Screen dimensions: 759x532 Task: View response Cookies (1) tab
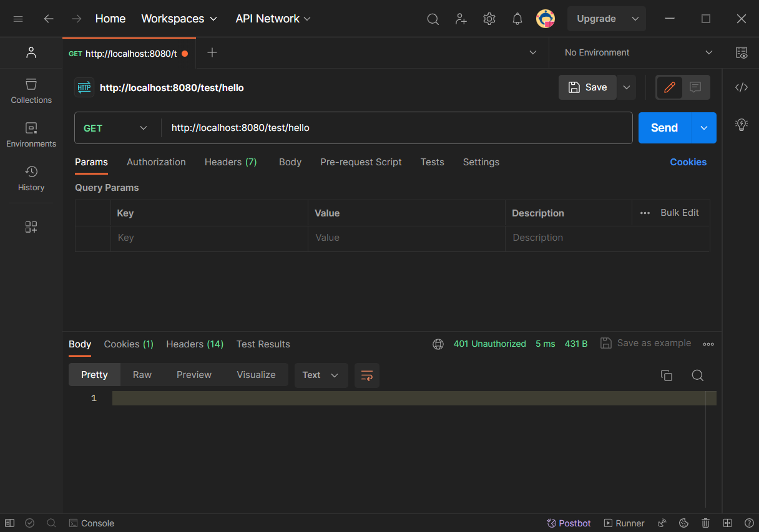tap(129, 344)
